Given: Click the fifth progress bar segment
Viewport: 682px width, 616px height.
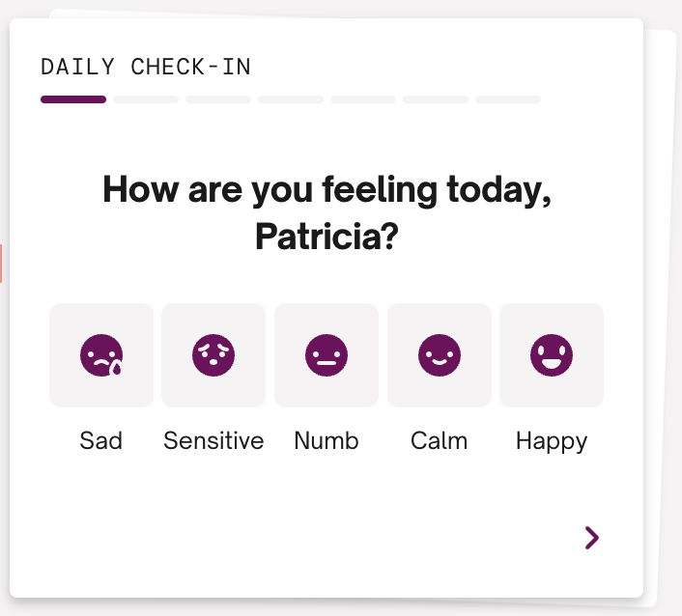Looking at the screenshot, I should pos(363,99).
